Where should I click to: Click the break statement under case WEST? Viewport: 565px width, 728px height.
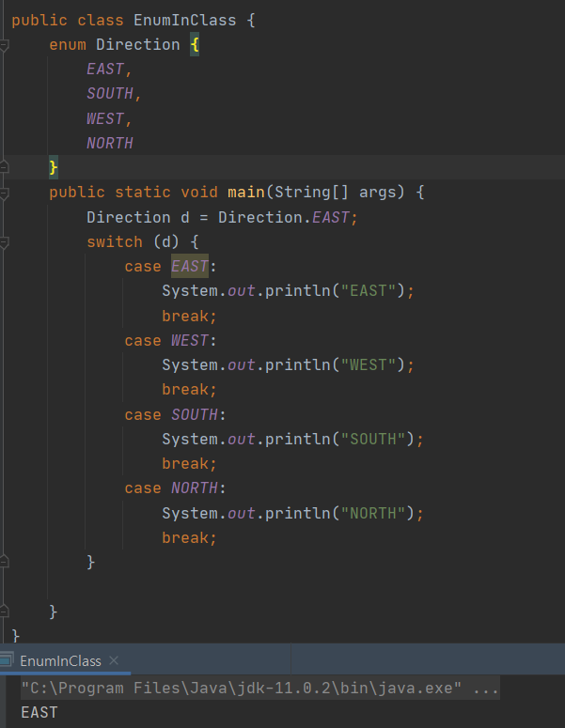(x=190, y=390)
